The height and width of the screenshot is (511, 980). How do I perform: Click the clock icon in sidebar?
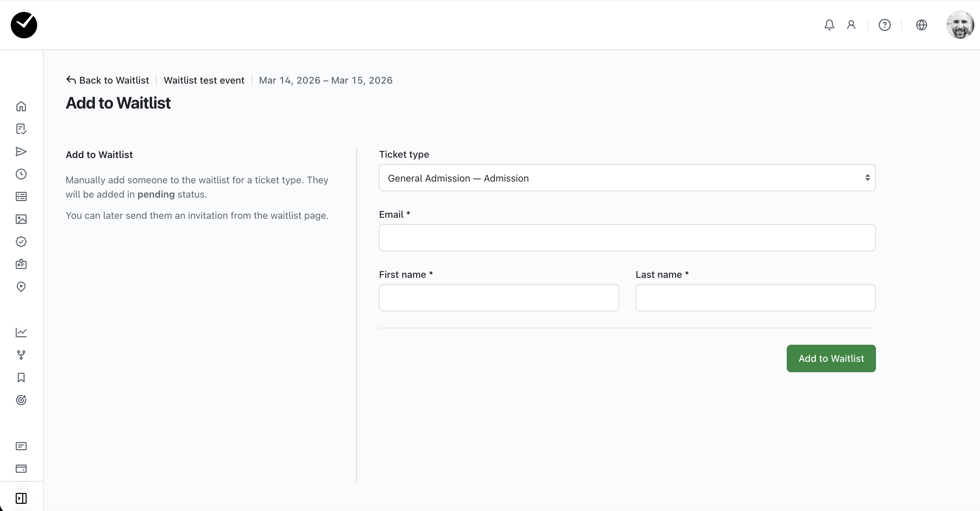tap(21, 174)
